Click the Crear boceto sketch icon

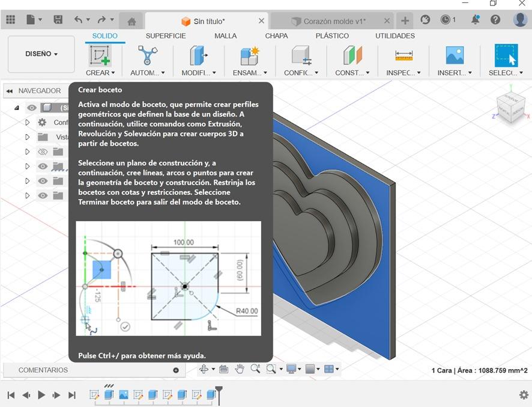pyautogui.click(x=100, y=55)
